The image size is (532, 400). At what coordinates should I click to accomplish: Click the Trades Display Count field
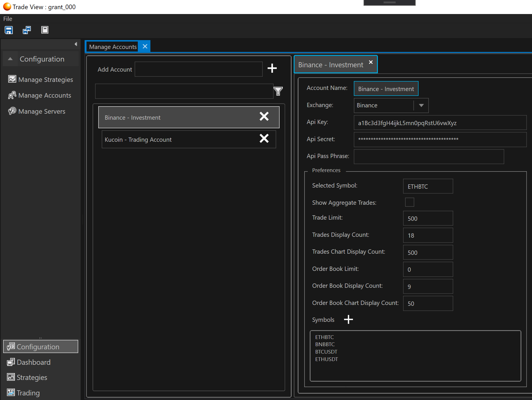[428, 235]
